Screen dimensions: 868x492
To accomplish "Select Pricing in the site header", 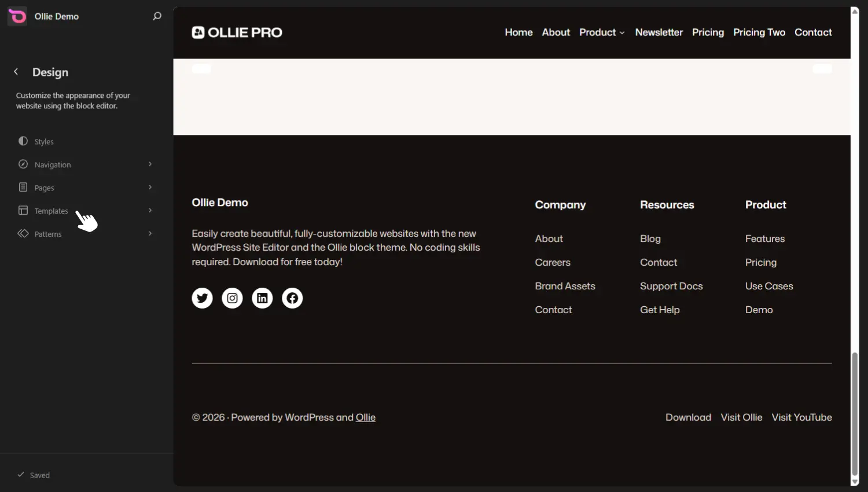I will pyautogui.click(x=708, y=32).
